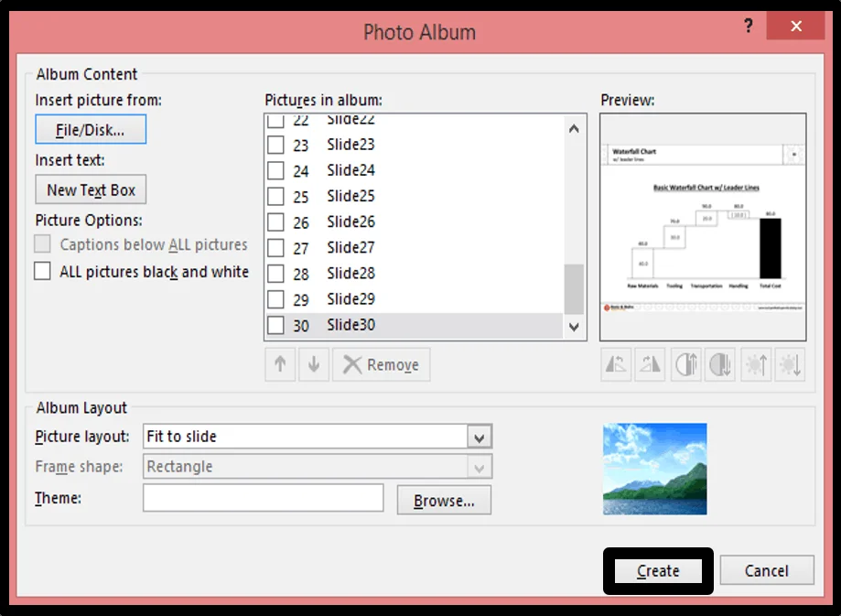Enable ALL pictures black and white
This screenshot has height=616, width=841.
click(x=42, y=271)
